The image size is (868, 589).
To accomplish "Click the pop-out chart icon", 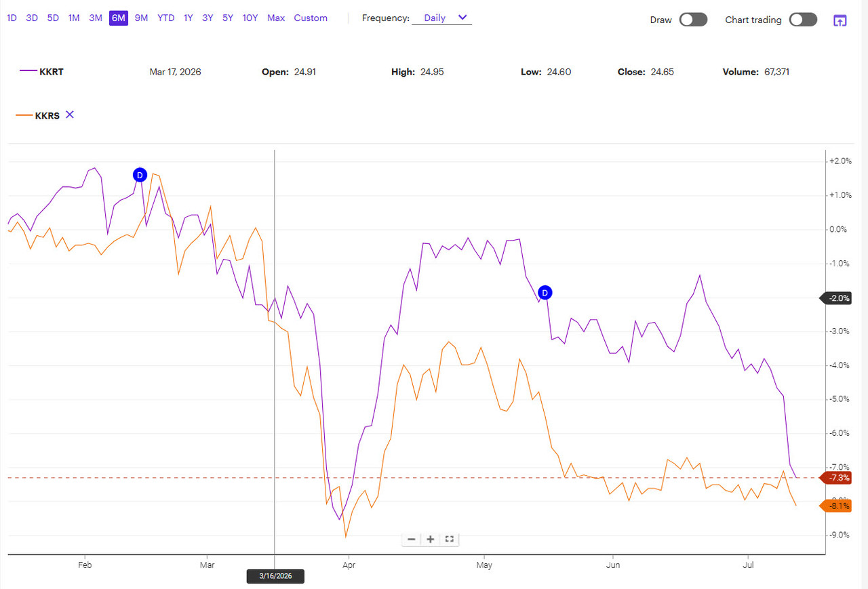I will click(x=840, y=20).
